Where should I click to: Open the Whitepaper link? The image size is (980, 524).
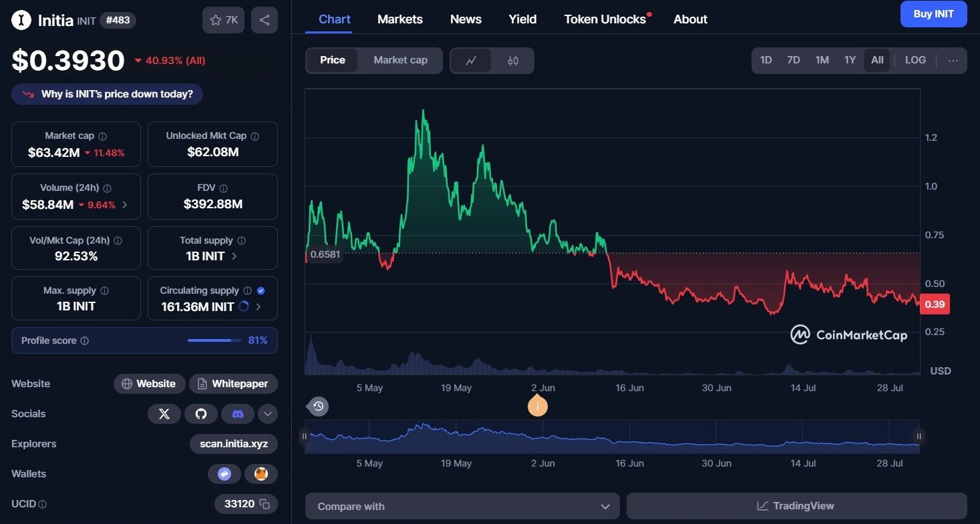tap(233, 384)
